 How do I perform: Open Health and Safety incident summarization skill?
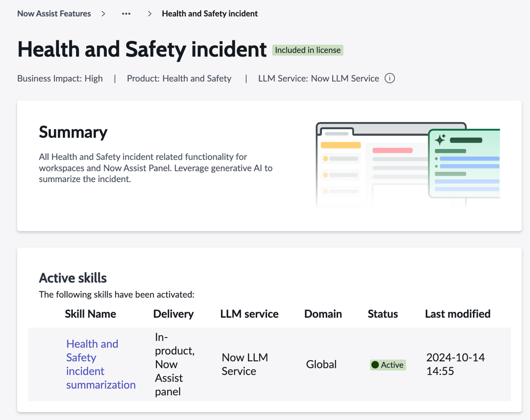coord(101,364)
